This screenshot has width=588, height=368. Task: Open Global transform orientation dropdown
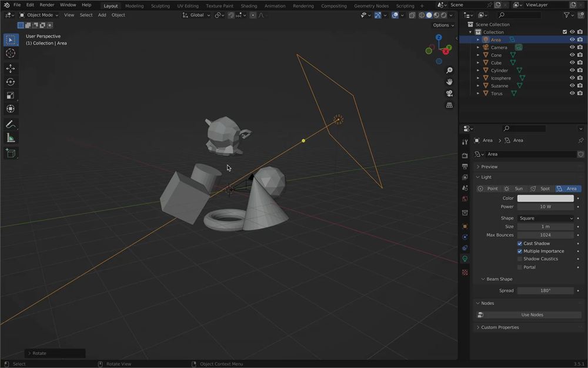196,15
